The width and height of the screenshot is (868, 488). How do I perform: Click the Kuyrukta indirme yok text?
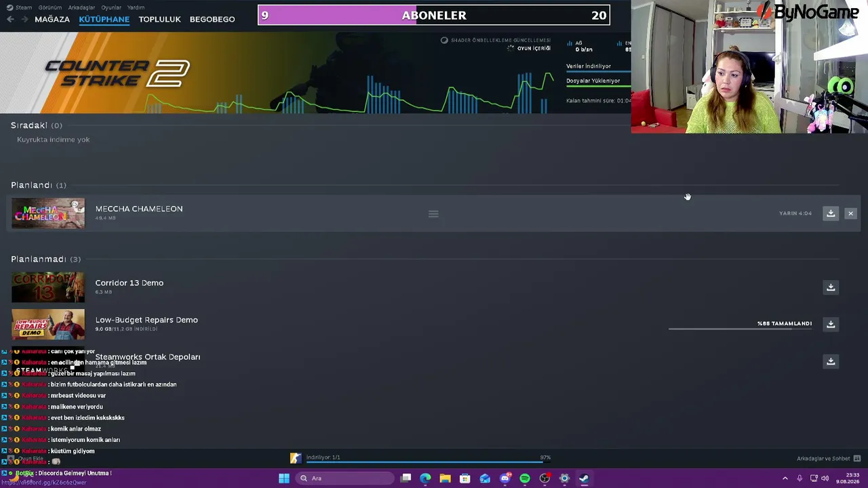54,140
